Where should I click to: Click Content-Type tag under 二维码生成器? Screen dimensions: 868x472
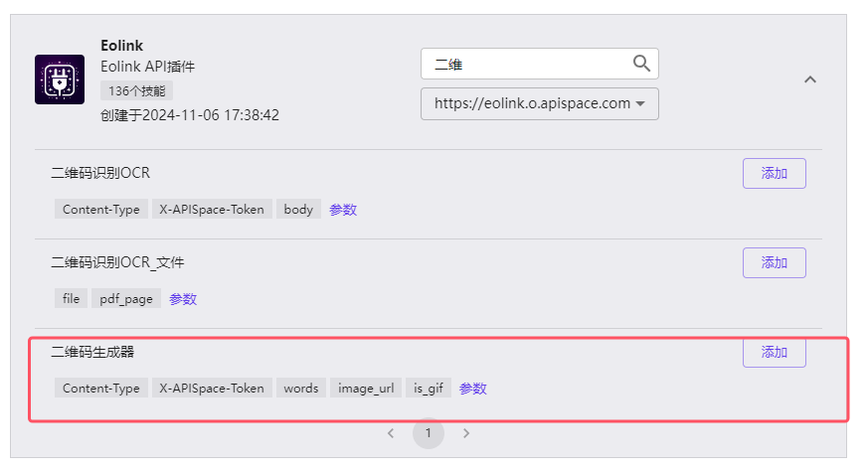pyautogui.click(x=101, y=388)
